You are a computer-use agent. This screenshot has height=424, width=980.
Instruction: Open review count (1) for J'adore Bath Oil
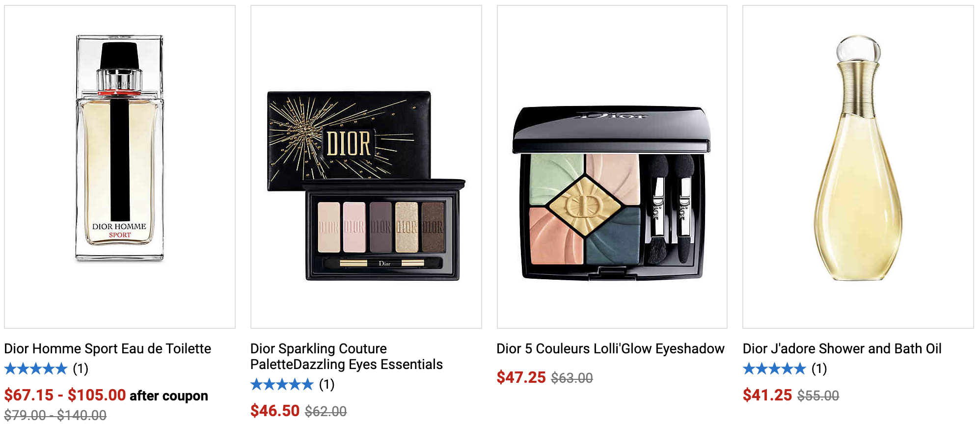pos(819,369)
